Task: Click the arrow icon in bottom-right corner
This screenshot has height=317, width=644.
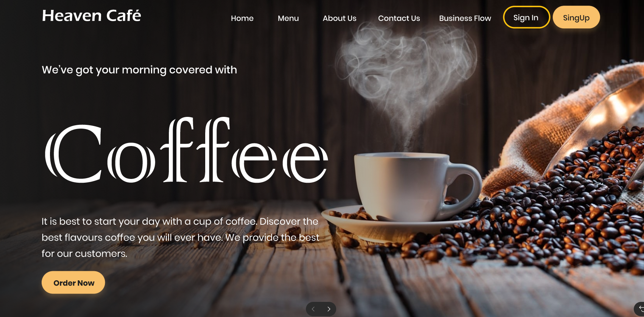Action: click(641, 308)
